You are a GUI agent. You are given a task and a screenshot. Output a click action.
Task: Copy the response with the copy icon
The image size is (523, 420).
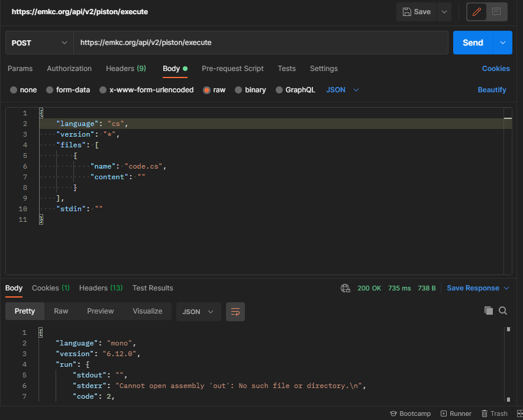488,311
